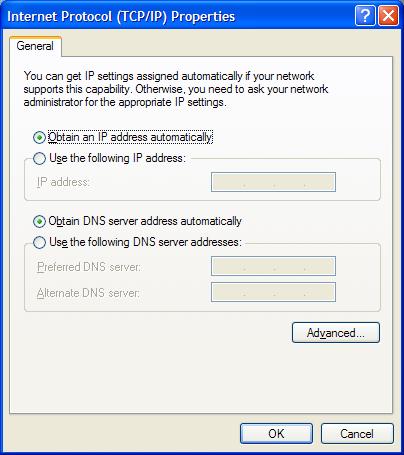Click the IP settings description paragraph
This screenshot has height=455, width=404.
click(176, 89)
